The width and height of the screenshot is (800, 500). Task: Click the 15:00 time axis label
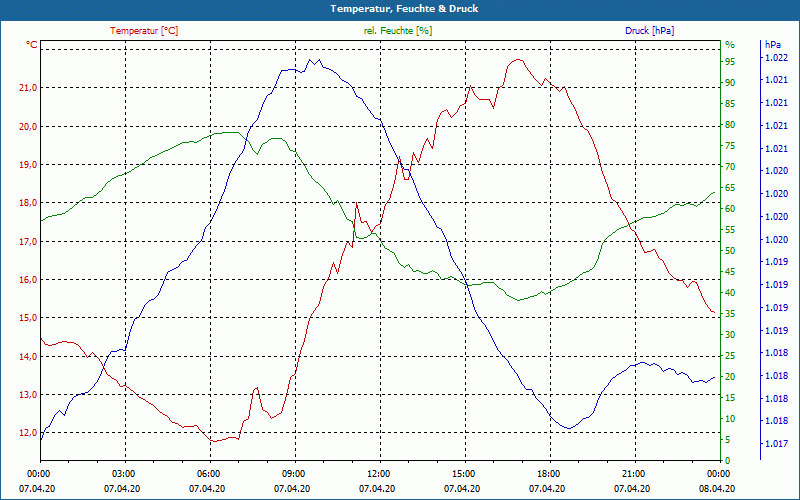pos(462,473)
